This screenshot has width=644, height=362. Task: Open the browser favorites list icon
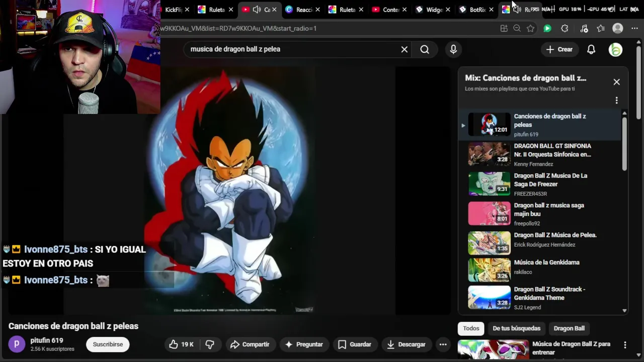(x=601, y=29)
